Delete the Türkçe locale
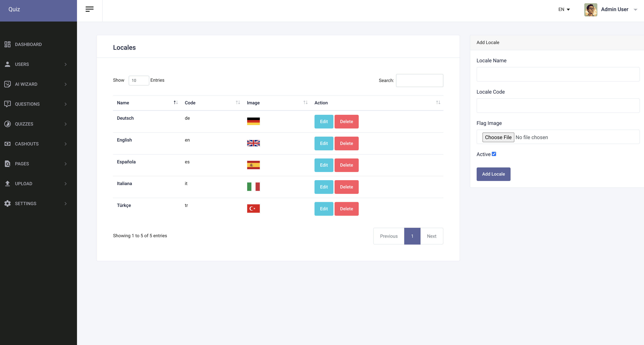The width and height of the screenshot is (644, 345). pyautogui.click(x=346, y=209)
